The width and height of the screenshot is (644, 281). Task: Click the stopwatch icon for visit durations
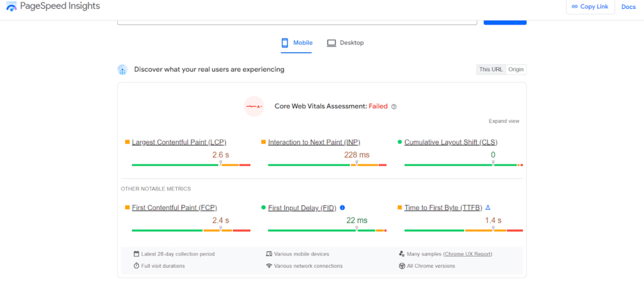point(136,266)
